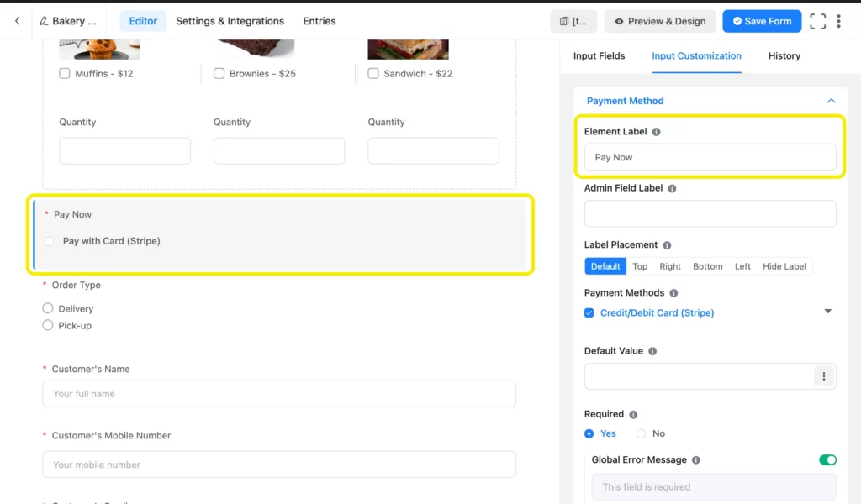Viewport: 861px width, 504px height.
Task: Check the Muffins - $12 checkbox
Action: (x=65, y=73)
